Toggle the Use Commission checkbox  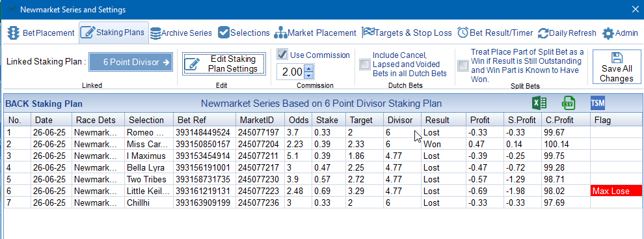pos(282,54)
